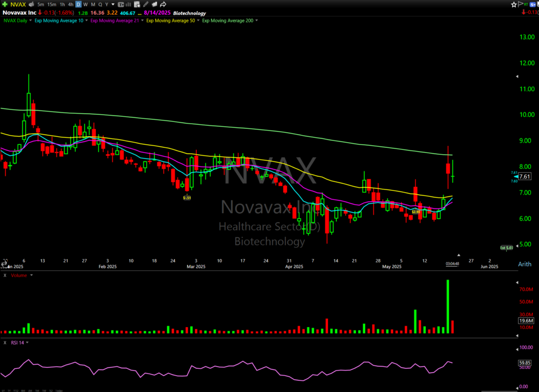Open the Volume indicator dropdown
This screenshot has width=539, height=392.
coord(32,276)
